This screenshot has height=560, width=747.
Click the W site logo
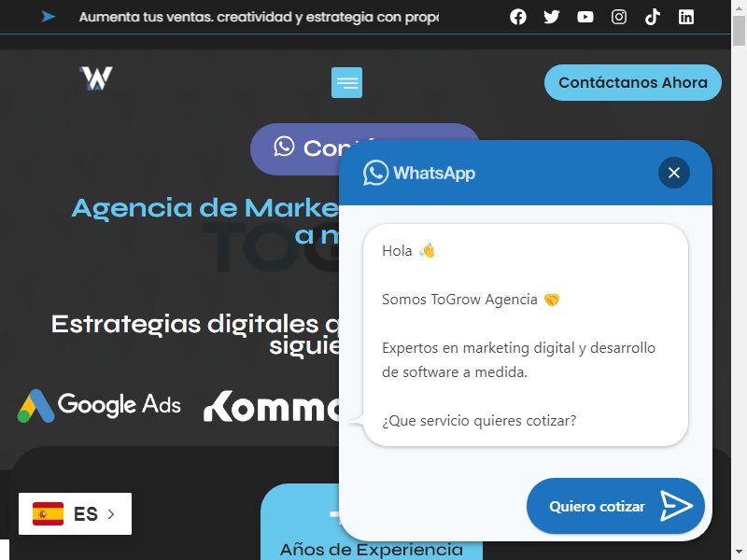click(x=96, y=78)
